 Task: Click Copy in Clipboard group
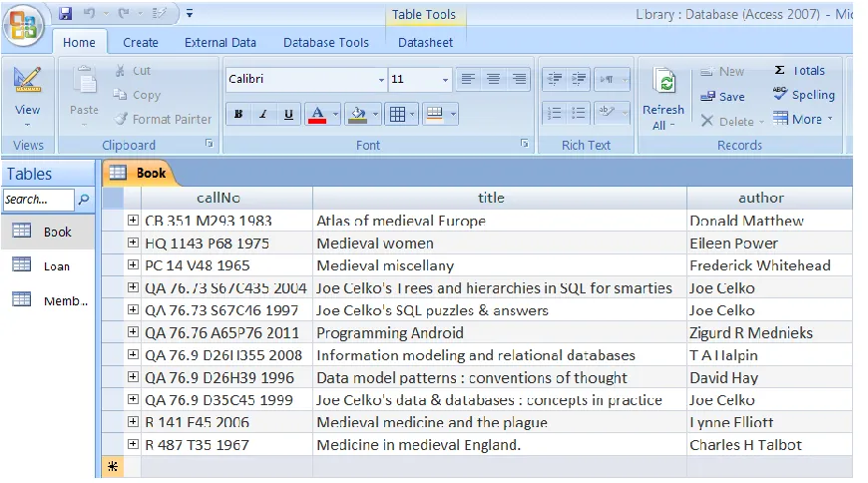tap(137, 95)
